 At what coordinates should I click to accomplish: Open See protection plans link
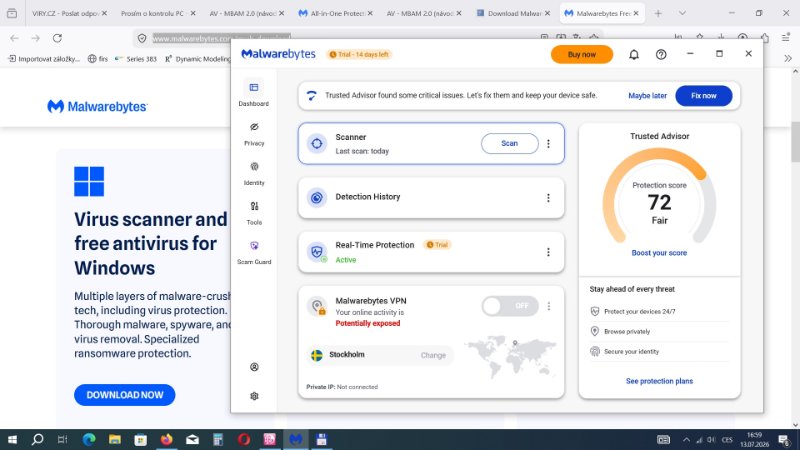tap(659, 381)
